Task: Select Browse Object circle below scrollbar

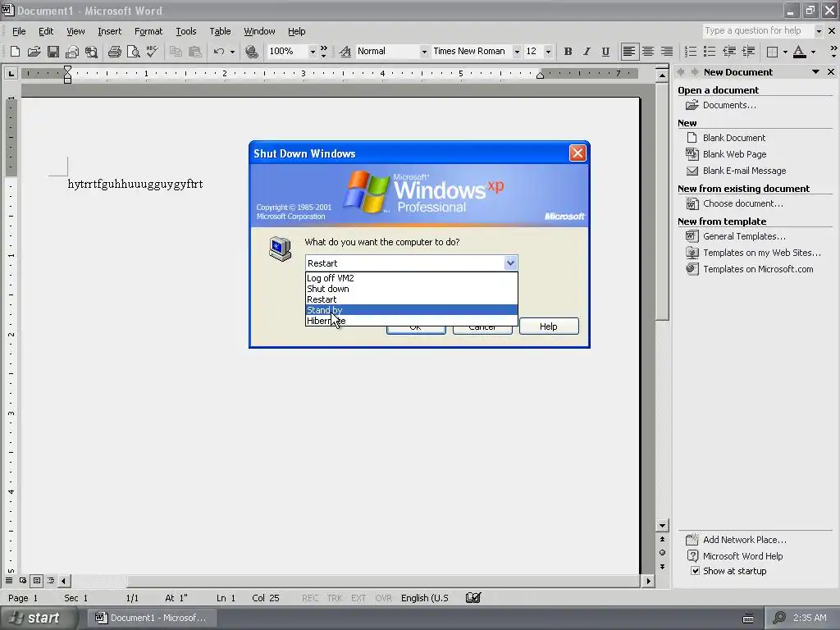Action: click(662, 553)
